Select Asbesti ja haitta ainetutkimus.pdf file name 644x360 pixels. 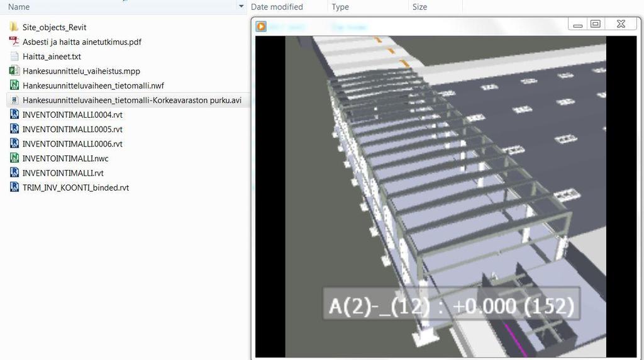click(x=82, y=42)
